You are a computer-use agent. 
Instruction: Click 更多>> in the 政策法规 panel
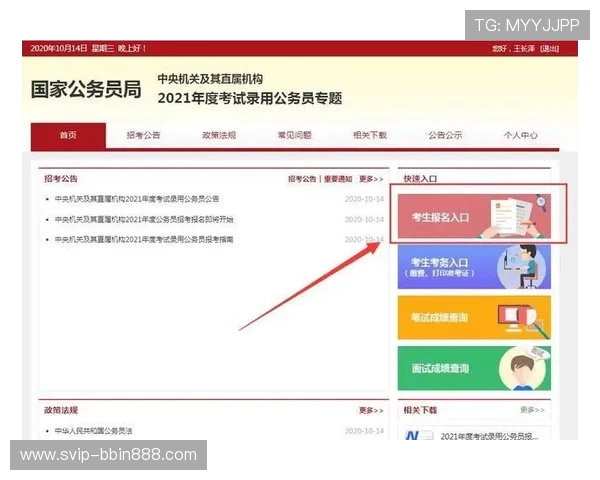coord(371,410)
